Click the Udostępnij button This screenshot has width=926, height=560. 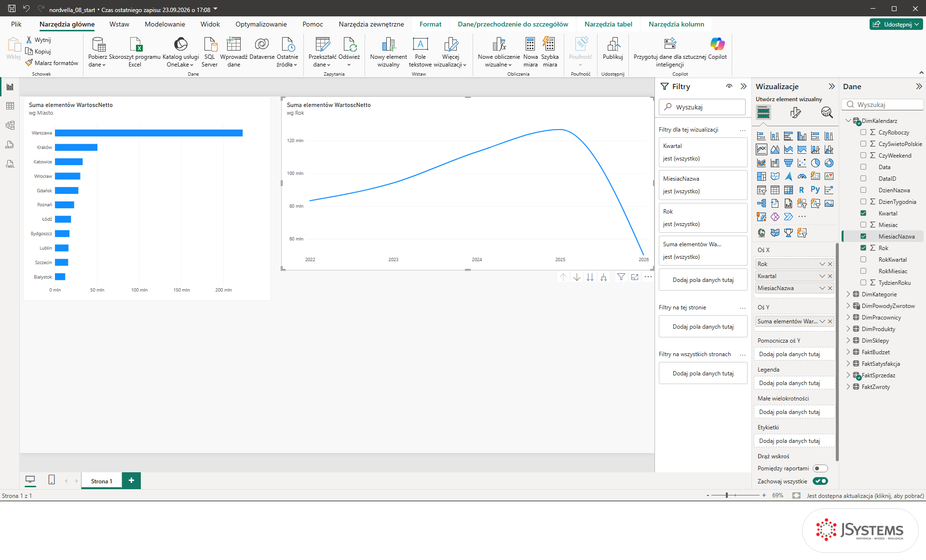896,24
